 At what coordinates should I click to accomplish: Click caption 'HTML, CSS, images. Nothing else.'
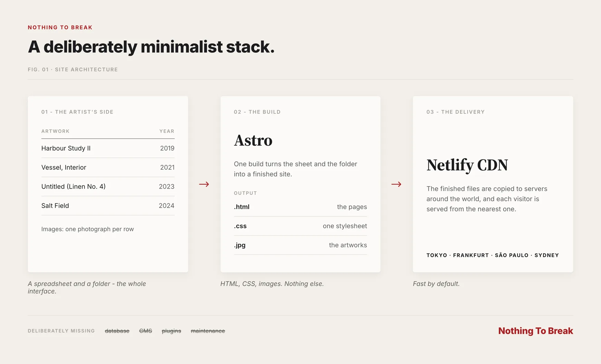[272, 284]
